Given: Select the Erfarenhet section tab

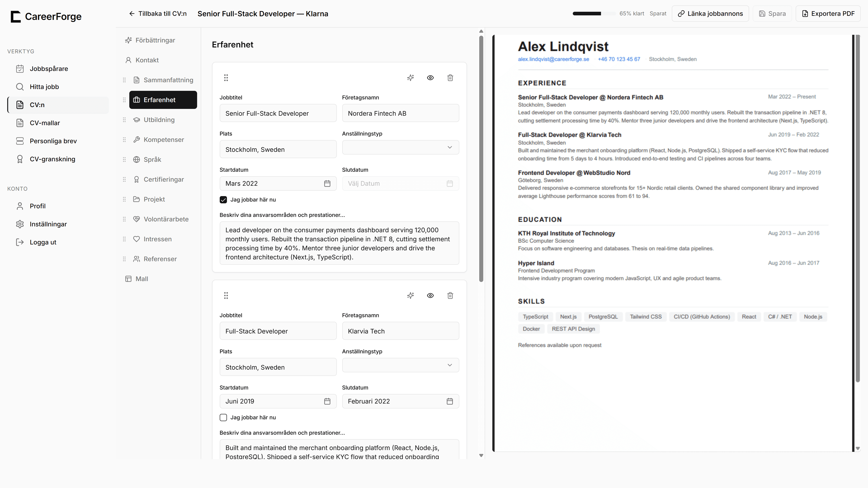Looking at the screenshot, I should coord(163,100).
